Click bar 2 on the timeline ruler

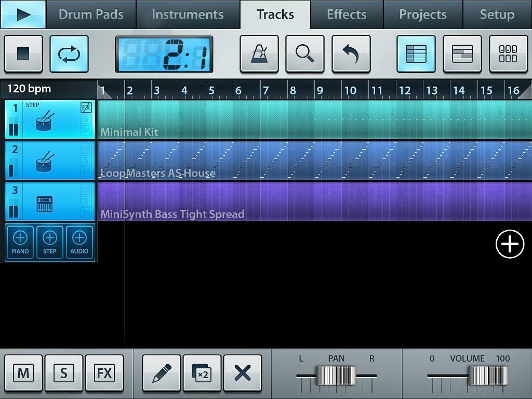click(x=130, y=90)
